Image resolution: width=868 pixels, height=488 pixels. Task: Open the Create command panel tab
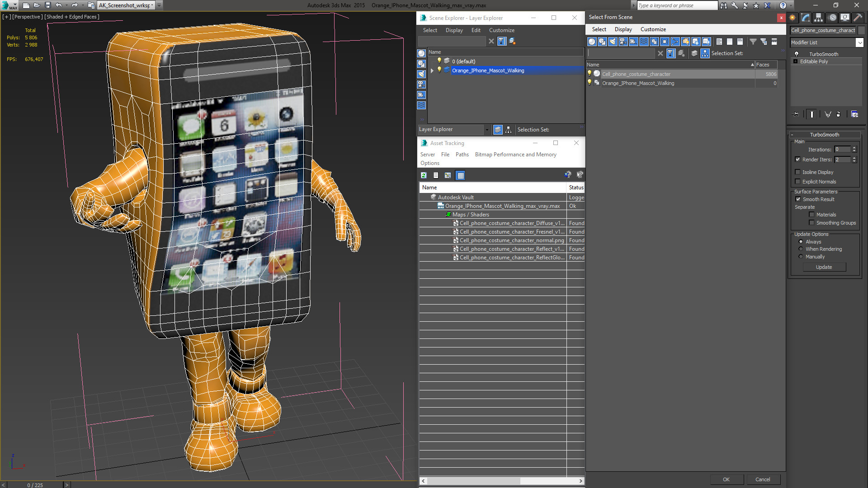(793, 18)
